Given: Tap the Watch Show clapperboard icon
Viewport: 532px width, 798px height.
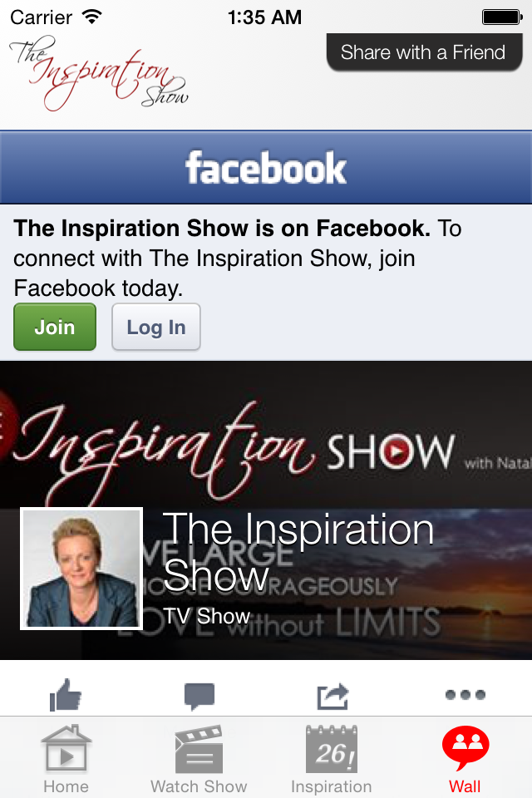Looking at the screenshot, I should click(x=199, y=749).
